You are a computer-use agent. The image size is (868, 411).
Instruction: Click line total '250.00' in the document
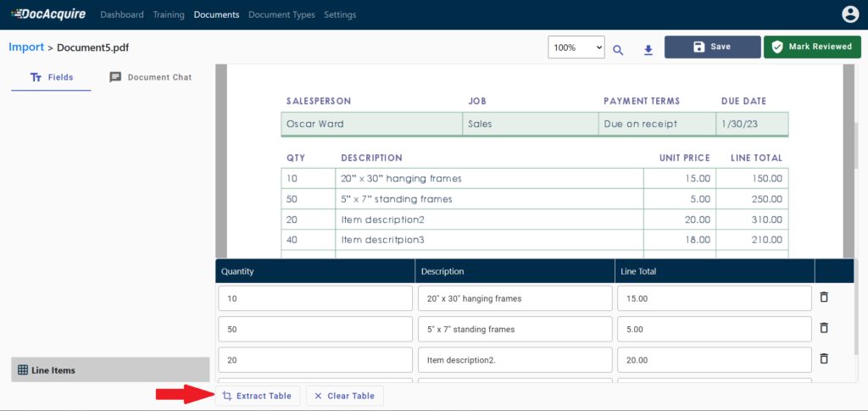(x=765, y=199)
